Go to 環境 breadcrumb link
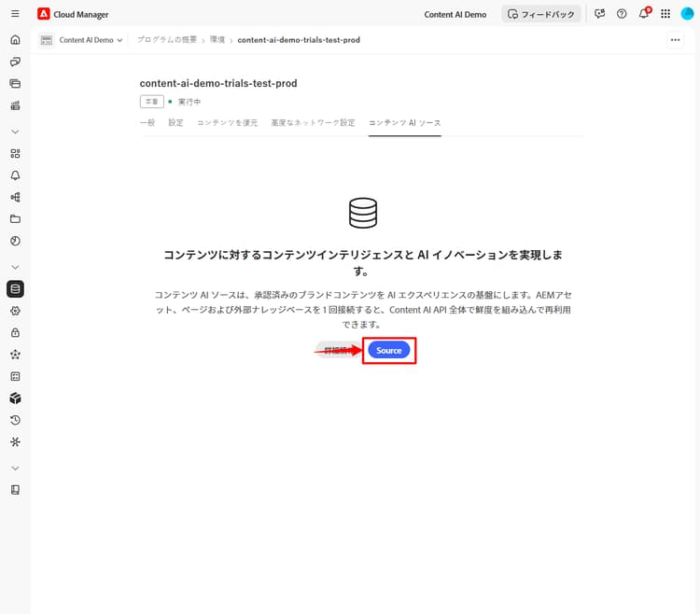This screenshot has width=700, height=614. [217, 40]
